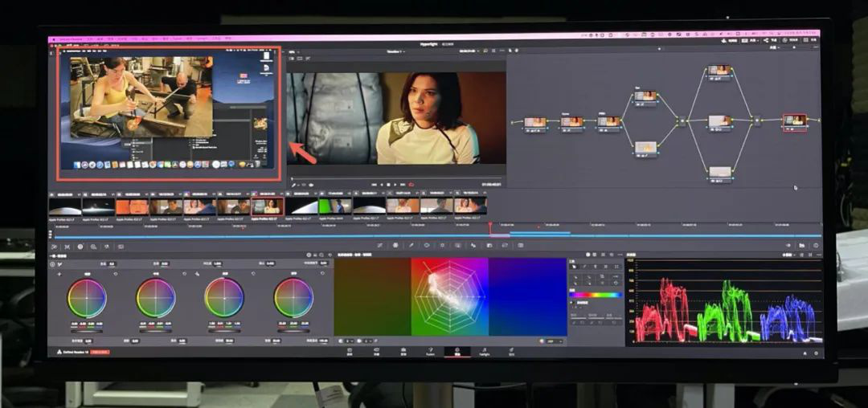Image resolution: width=868 pixels, height=408 pixels.
Task: Switch to the Fusion page tab
Action: [430, 352]
